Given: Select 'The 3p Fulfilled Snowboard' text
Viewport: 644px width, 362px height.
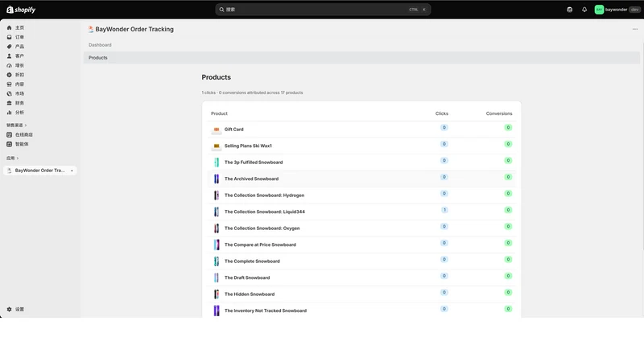Looking at the screenshot, I should [254, 162].
